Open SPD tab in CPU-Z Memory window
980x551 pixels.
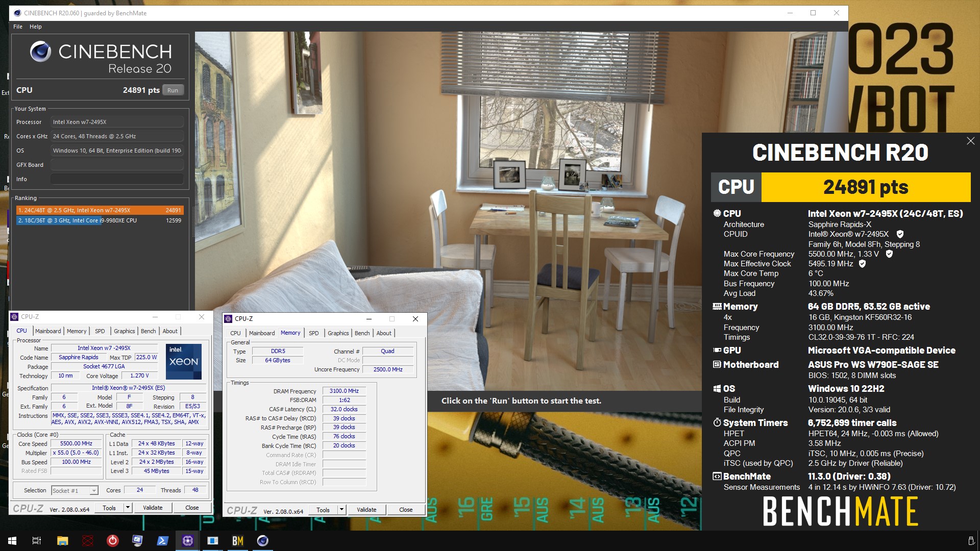point(314,333)
